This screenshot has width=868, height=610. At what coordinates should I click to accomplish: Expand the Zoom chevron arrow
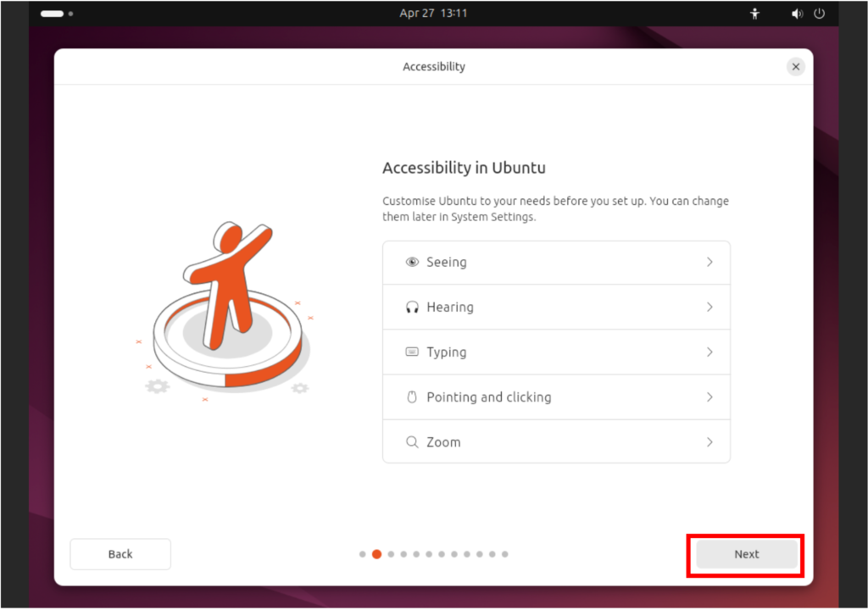point(709,441)
